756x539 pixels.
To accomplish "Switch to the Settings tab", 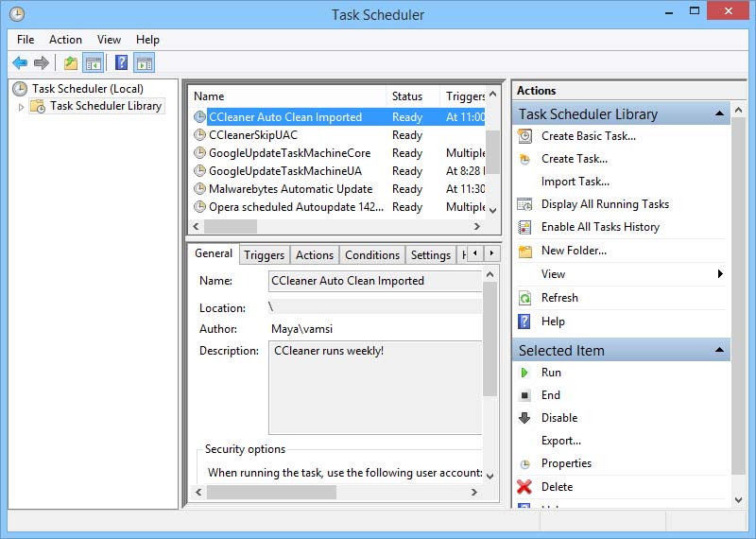I will click(x=431, y=255).
